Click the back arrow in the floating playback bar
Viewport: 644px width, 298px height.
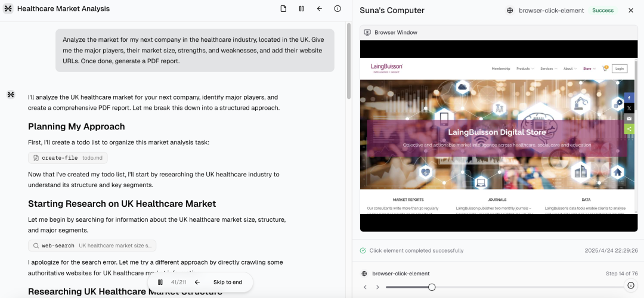(x=197, y=283)
